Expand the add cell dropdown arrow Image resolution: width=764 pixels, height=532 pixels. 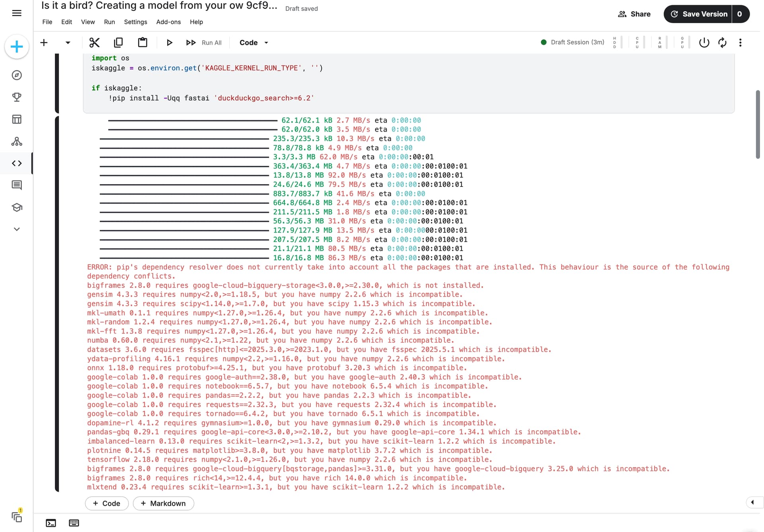point(68,43)
